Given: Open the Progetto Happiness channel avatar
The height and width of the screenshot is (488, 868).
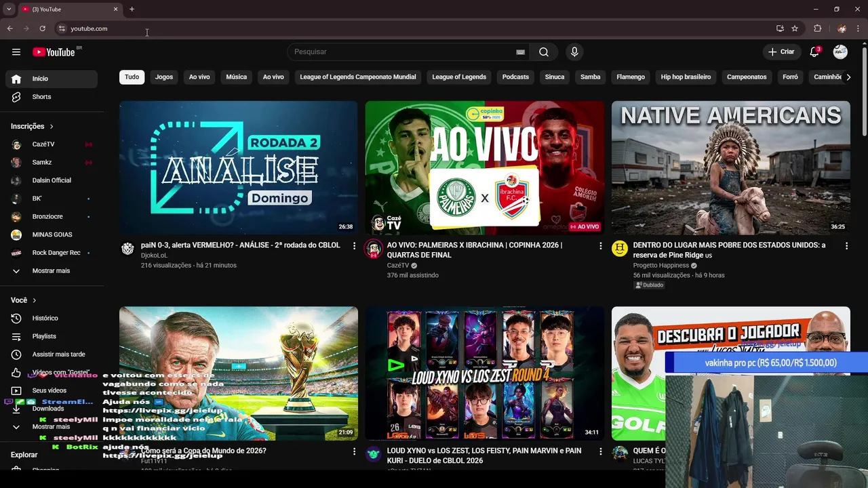Looking at the screenshot, I should click(x=620, y=249).
